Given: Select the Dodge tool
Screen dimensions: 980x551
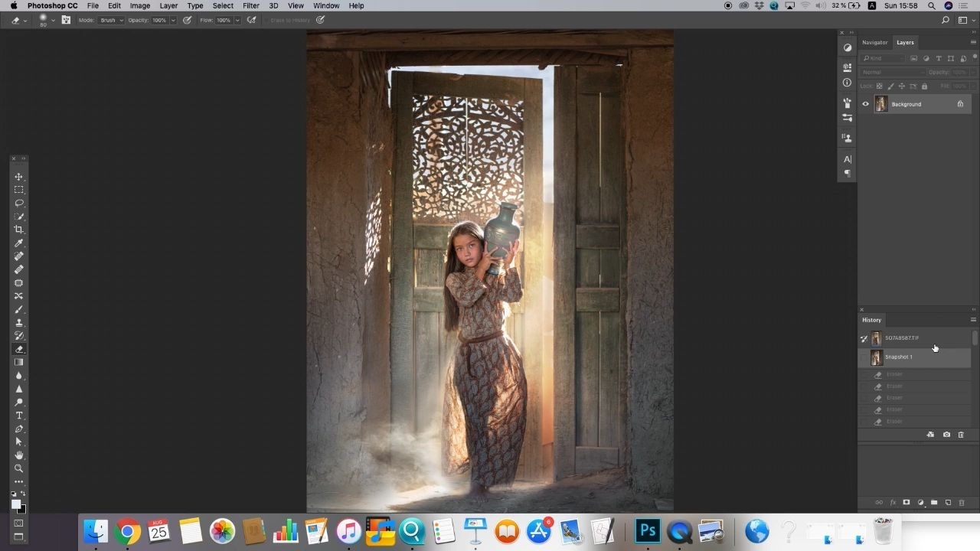Looking at the screenshot, I should point(19,402).
